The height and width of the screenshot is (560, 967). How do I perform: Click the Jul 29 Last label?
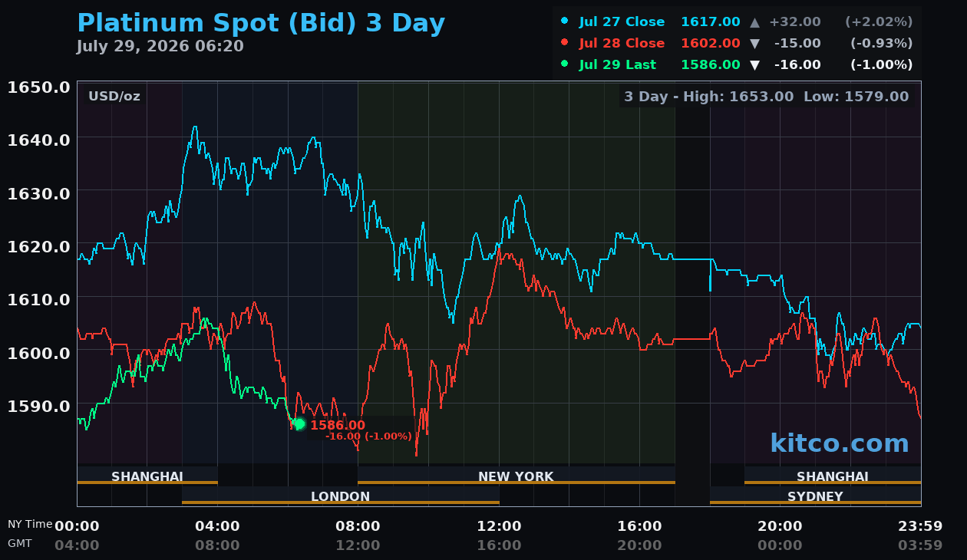pos(618,65)
